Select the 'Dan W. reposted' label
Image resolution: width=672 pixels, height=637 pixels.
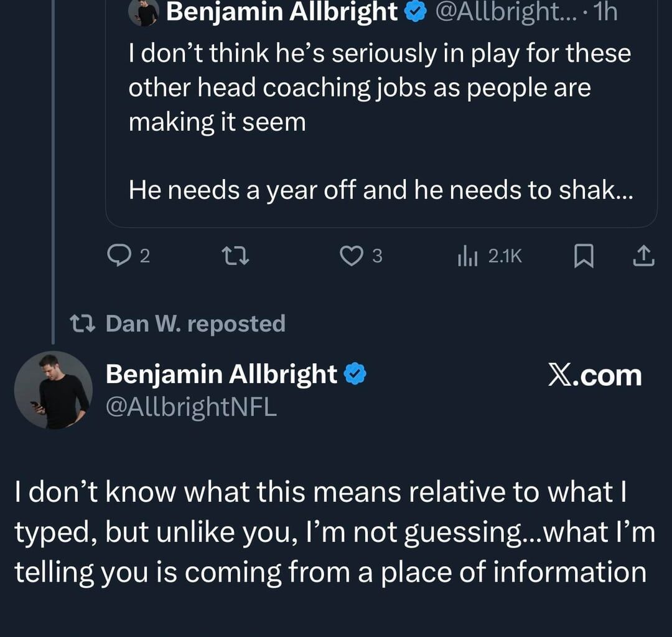point(196,323)
